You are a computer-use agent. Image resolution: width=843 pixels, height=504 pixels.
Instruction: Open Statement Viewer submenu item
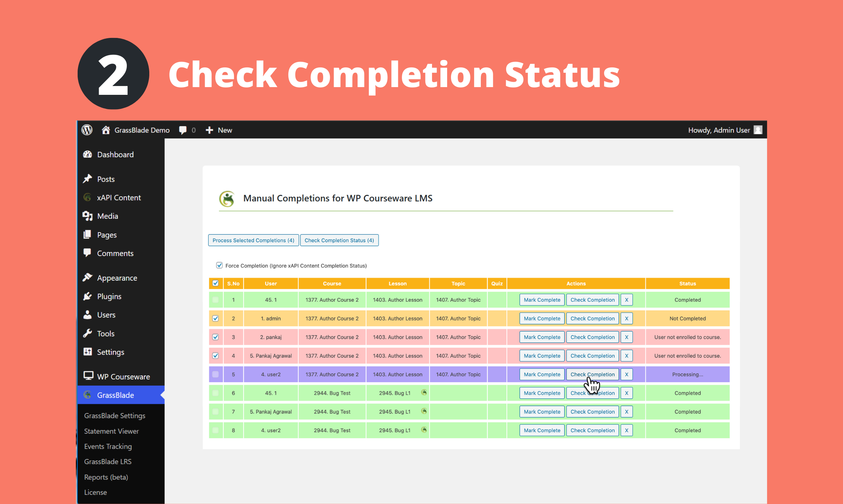click(x=111, y=431)
